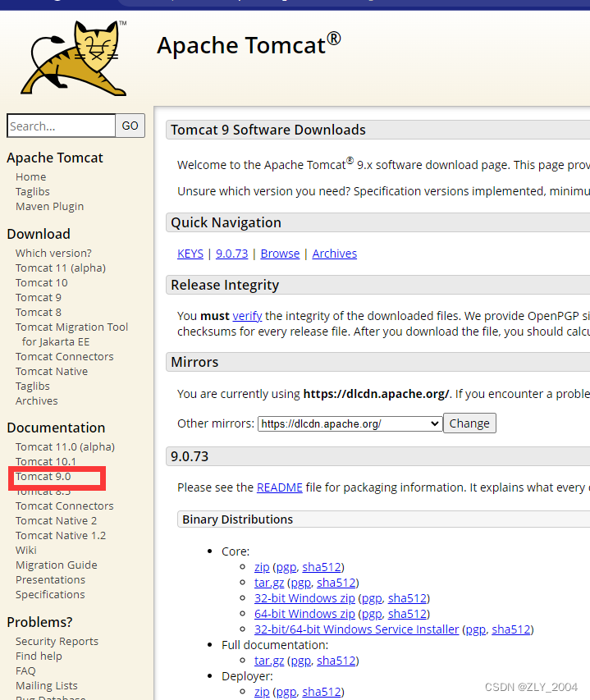Download the 64-bit Windows zip
This screenshot has width=590, height=700.
pos(304,614)
